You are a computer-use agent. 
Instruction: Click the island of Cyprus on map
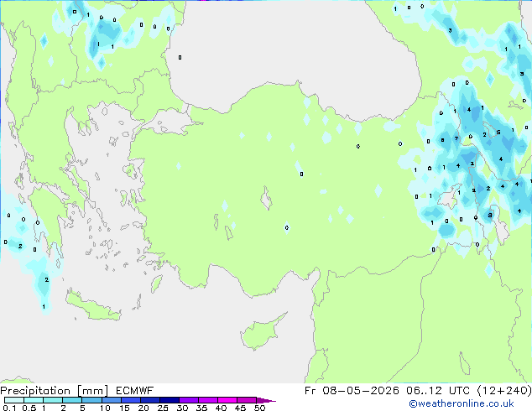pyautogui.click(x=259, y=333)
